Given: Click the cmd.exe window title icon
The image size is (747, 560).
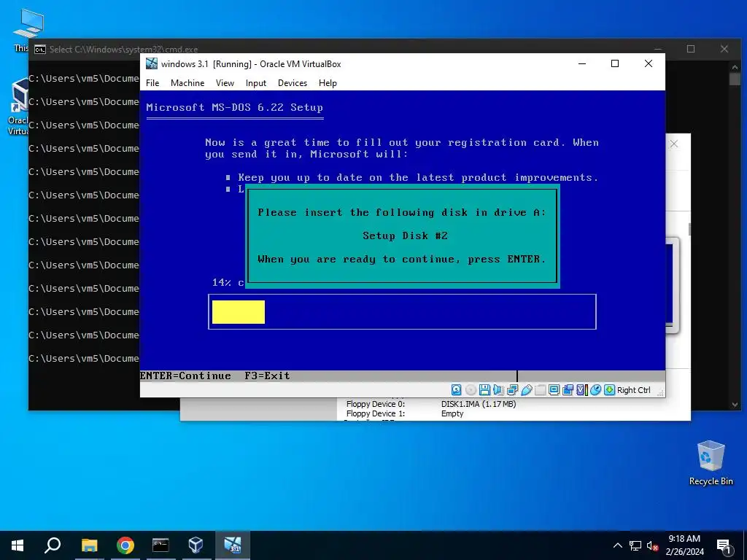Looking at the screenshot, I should coord(40,50).
